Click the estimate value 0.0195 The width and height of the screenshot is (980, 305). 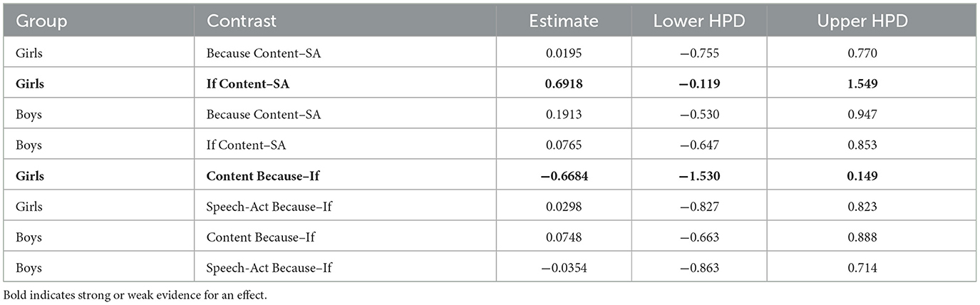(563, 53)
